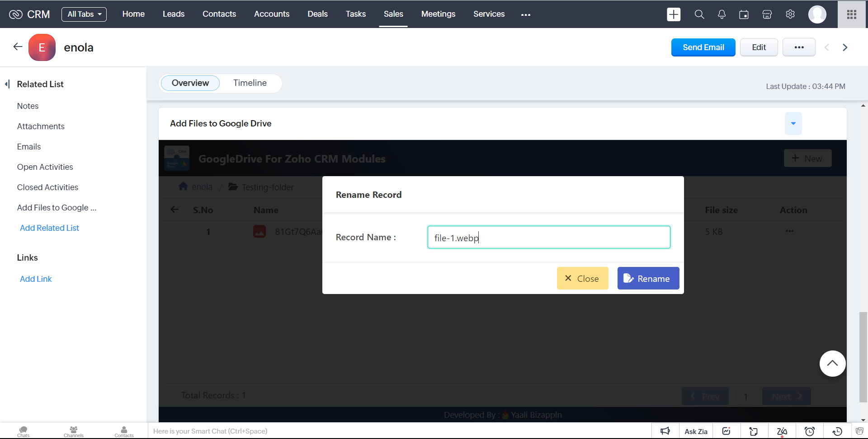Close the Rename Record dialog
Viewport: 868px width, 439px height.
click(x=582, y=278)
